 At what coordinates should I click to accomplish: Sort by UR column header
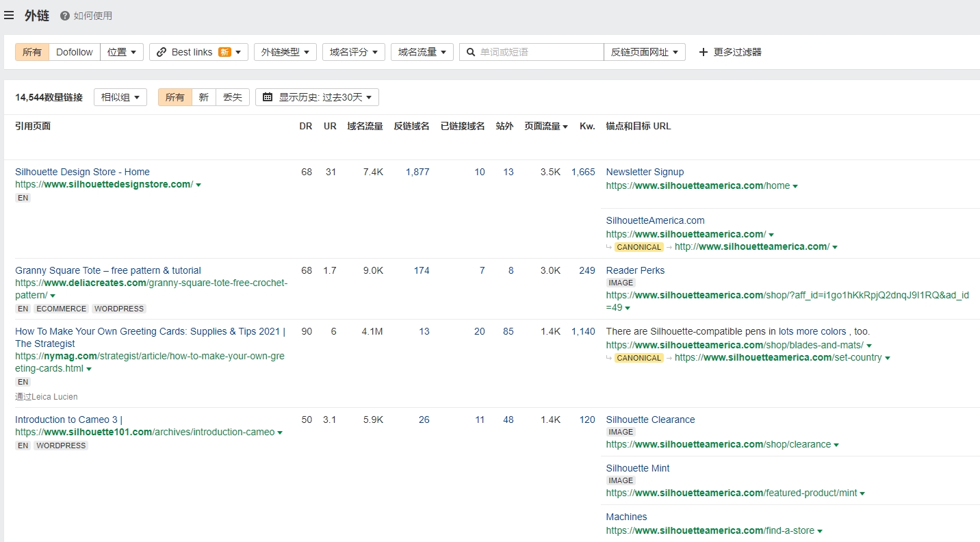pos(330,126)
